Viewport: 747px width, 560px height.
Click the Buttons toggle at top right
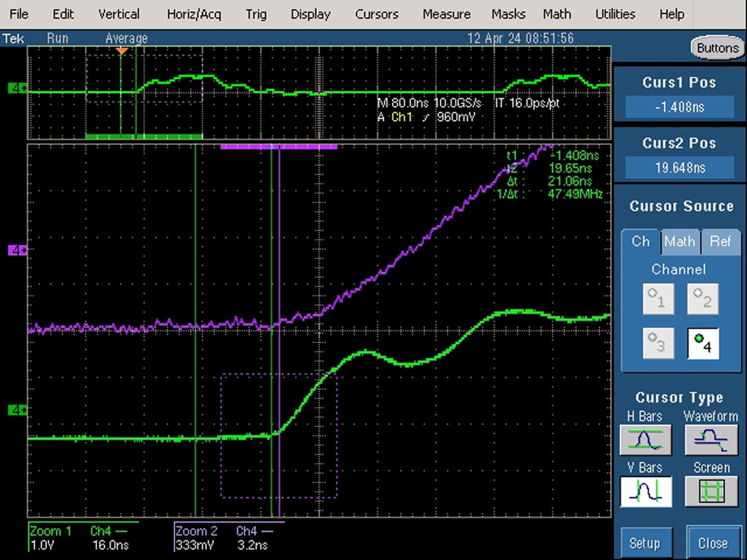717,48
